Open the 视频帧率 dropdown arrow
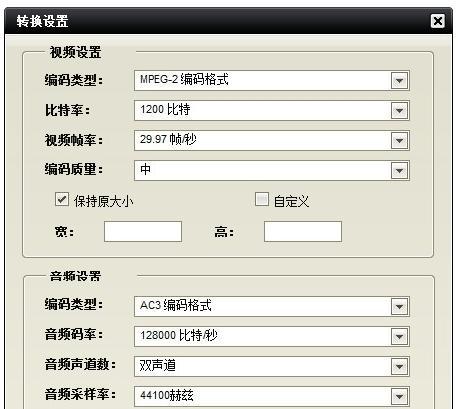 [x=399, y=141]
